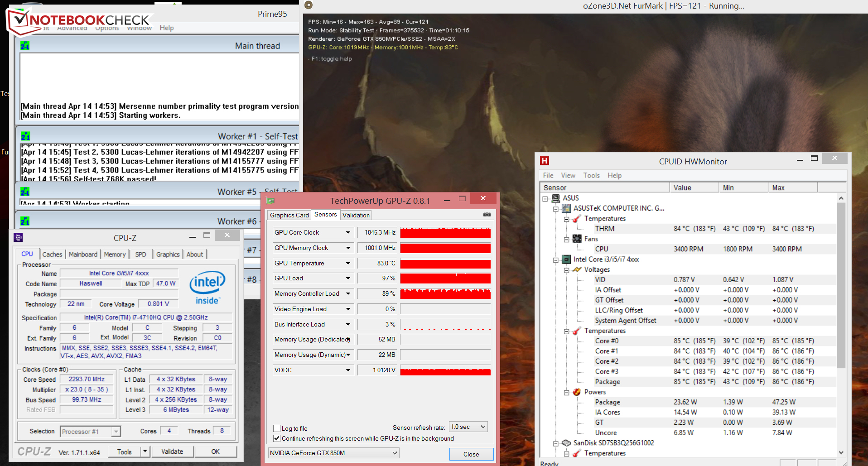
Task: Select the ASUS computer icon in HWMonitor
Action: (x=555, y=198)
